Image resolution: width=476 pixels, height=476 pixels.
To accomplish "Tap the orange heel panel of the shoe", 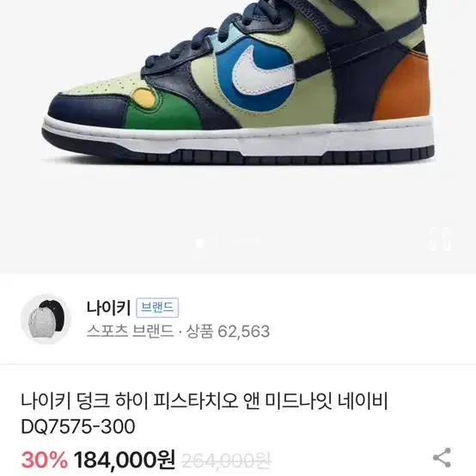I will (402, 87).
